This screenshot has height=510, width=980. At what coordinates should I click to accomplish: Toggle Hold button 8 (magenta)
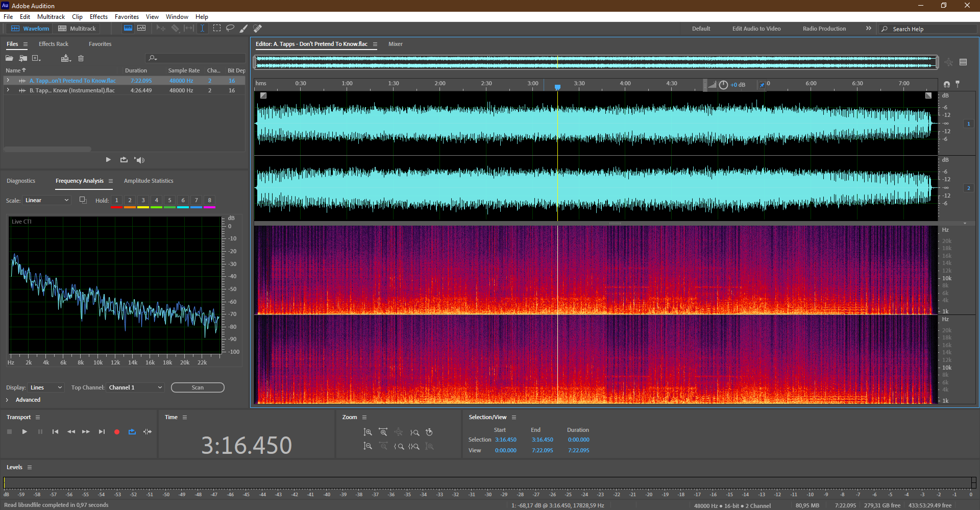click(209, 201)
